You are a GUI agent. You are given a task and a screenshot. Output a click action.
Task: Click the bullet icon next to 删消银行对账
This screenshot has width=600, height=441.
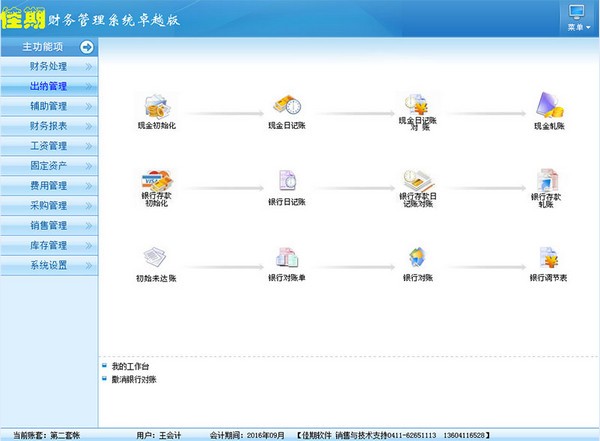coord(104,379)
